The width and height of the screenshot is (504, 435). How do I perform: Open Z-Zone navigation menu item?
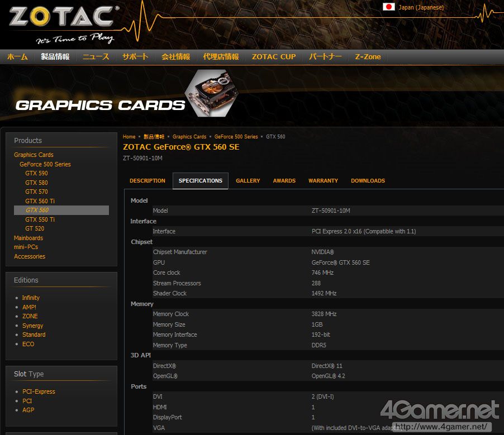click(368, 57)
